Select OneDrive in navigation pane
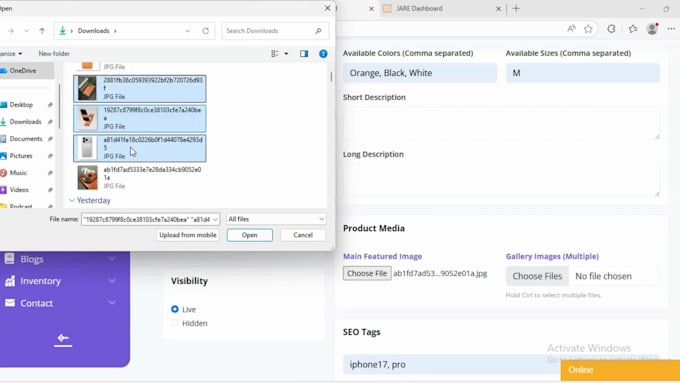This screenshot has height=383, width=680. click(26, 71)
